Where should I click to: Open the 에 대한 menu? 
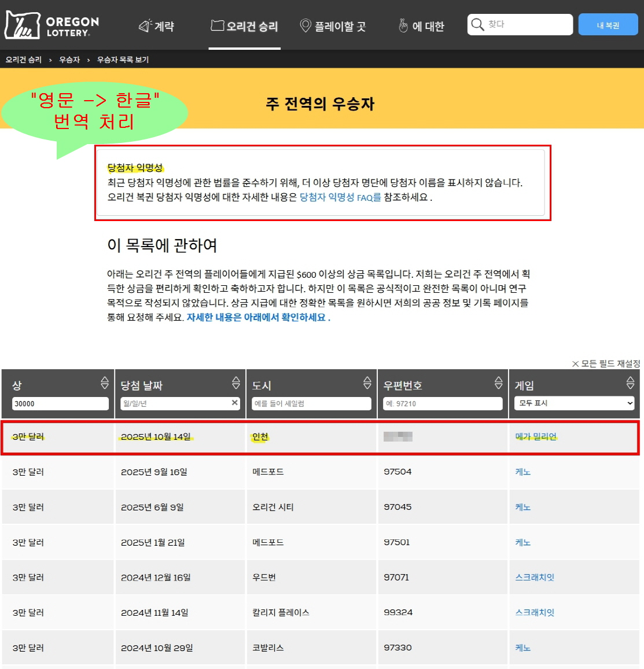point(421,26)
